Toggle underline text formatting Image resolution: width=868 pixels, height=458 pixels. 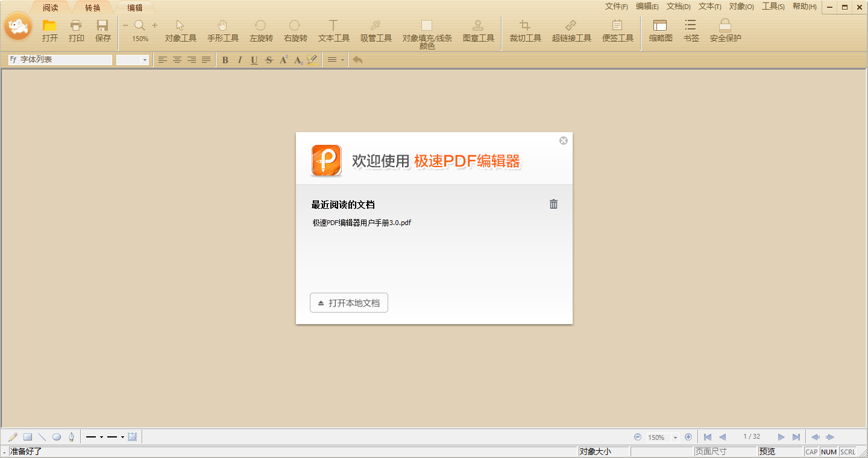(254, 60)
